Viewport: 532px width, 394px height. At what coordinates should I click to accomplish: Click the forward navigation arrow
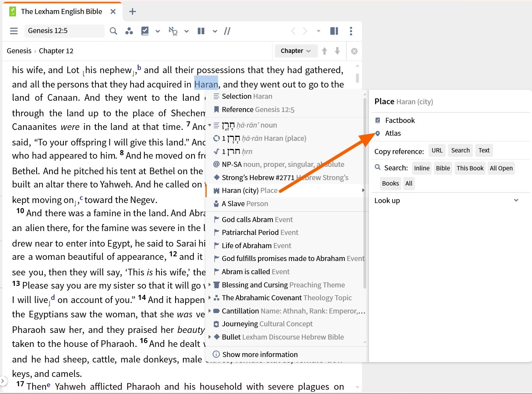point(305,31)
